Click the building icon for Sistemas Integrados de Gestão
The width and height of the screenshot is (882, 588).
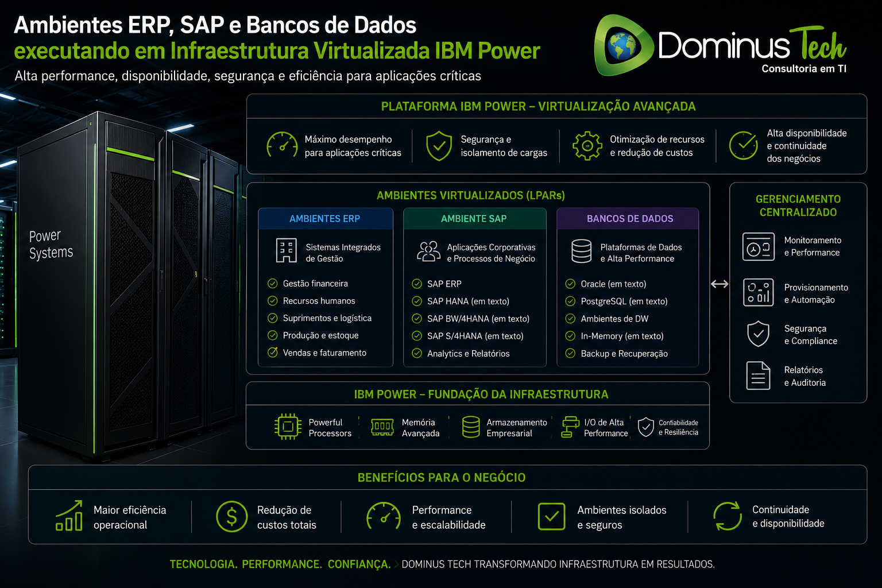click(286, 250)
